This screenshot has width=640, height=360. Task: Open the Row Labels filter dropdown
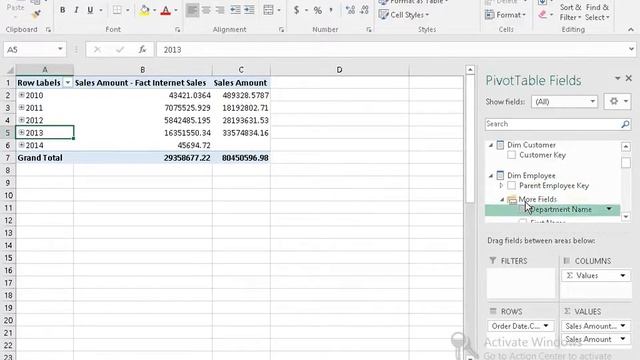(x=68, y=83)
